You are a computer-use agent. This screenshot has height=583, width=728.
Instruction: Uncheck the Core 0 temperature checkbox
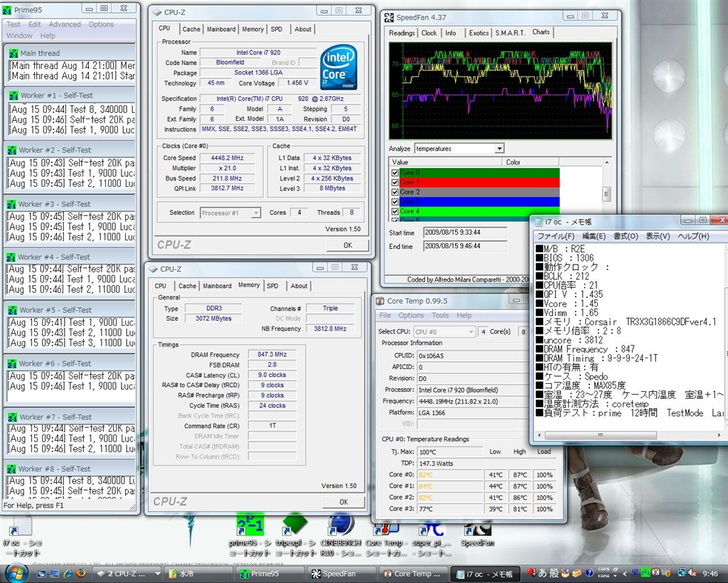click(395, 173)
